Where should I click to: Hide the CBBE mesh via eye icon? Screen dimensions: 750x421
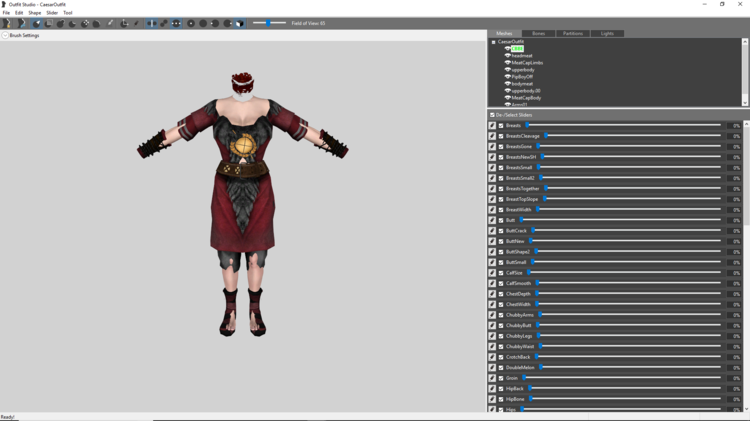tap(507, 48)
